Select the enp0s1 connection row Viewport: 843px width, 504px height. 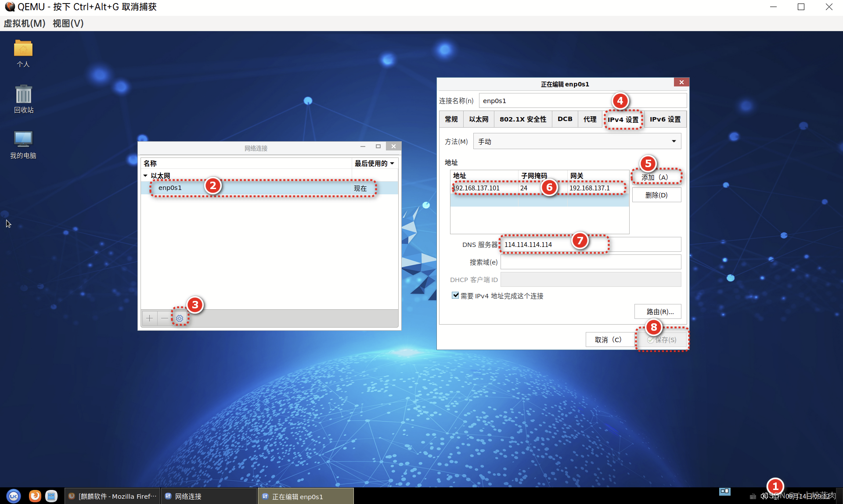point(263,188)
